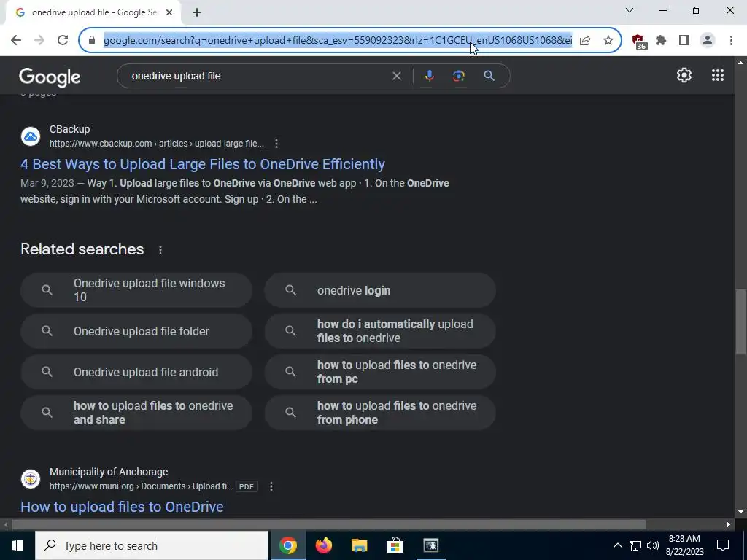The image size is (747, 560).
Task: Select the onedrive upload file tab
Action: coord(94,13)
